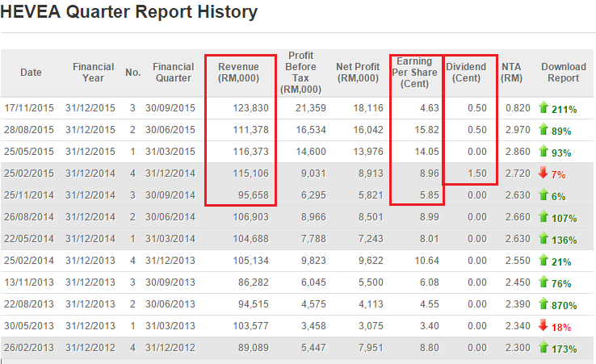The image size is (596, 364).
Task: Open the 76% download report link
Action: tap(561, 284)
